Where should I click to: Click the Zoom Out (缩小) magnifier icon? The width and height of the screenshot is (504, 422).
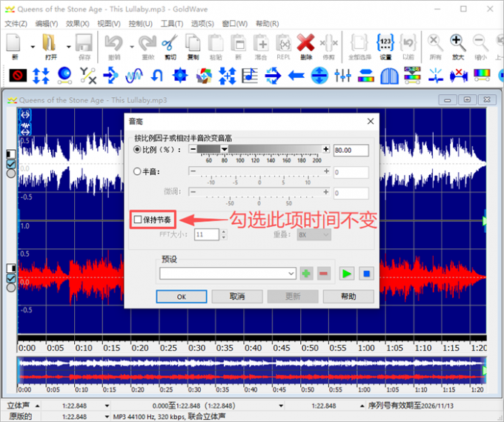[480, 43]
